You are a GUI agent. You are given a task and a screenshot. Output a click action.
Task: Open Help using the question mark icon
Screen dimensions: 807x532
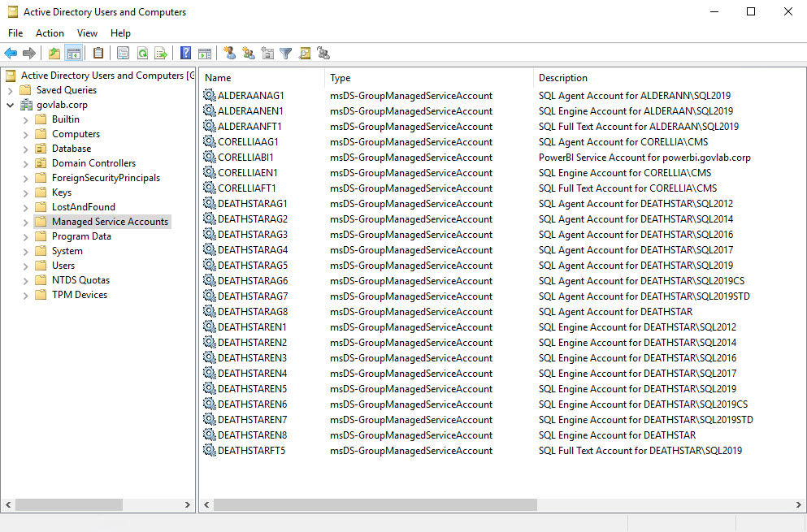click(x=185, y=53)
